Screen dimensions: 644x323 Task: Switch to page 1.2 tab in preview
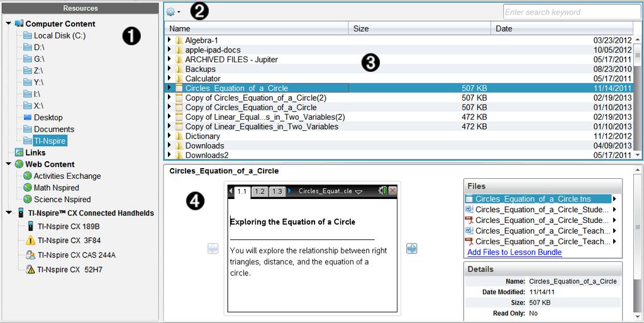pyautogui.click(x=260, y=191)
